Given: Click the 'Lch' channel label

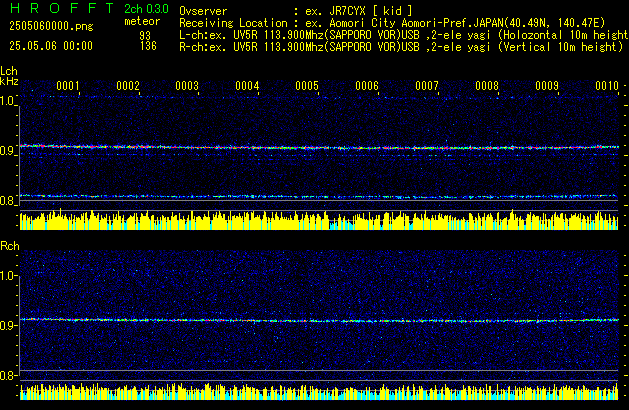Looking at the screenshot, I should 9,71.
